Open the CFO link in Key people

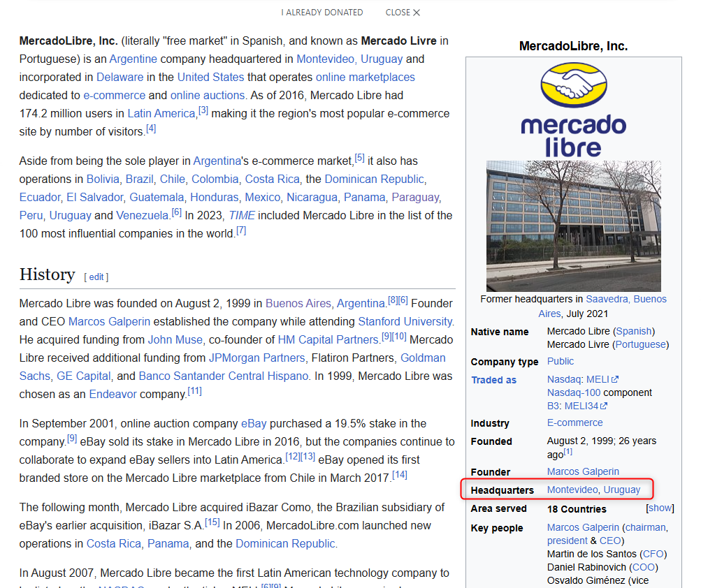coord(653,554)
